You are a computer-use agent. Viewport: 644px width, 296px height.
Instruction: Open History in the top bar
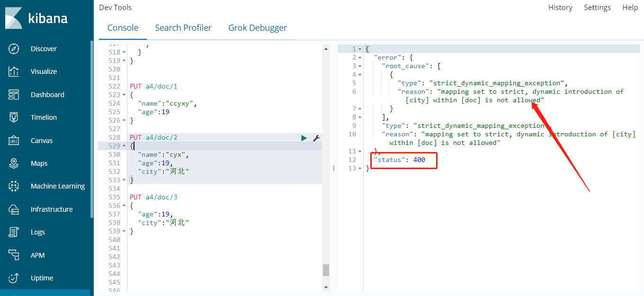(560, 8)
